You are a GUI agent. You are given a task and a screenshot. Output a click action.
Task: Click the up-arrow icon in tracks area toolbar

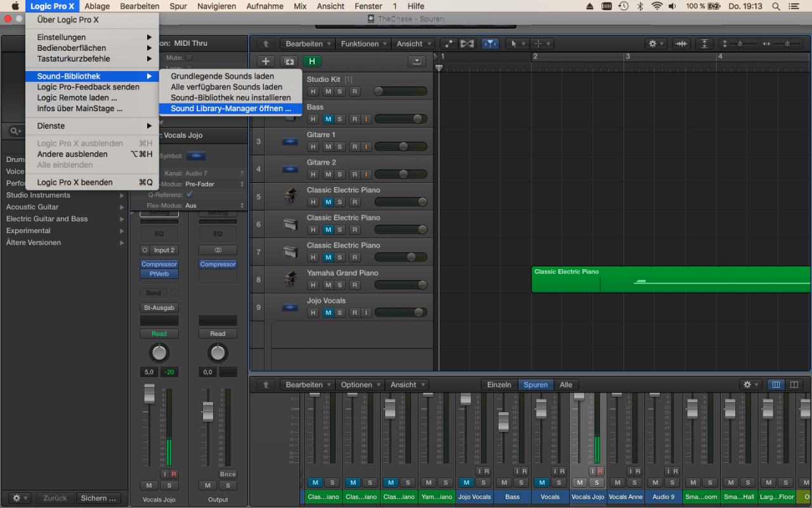pos(266,44)
